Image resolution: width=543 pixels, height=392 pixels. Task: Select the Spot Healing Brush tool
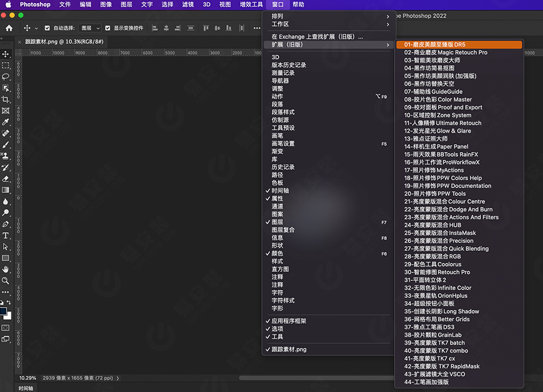5,133
